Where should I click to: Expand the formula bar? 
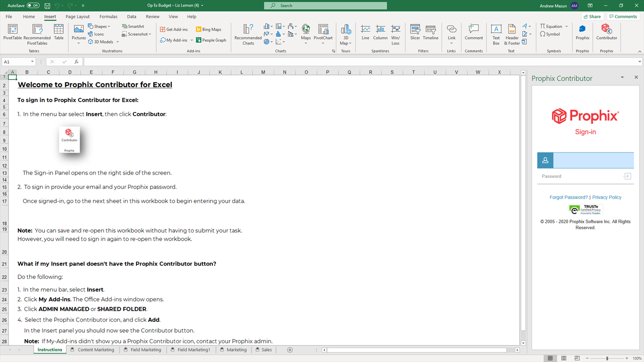pyautogui.click(x=639, y=62)
